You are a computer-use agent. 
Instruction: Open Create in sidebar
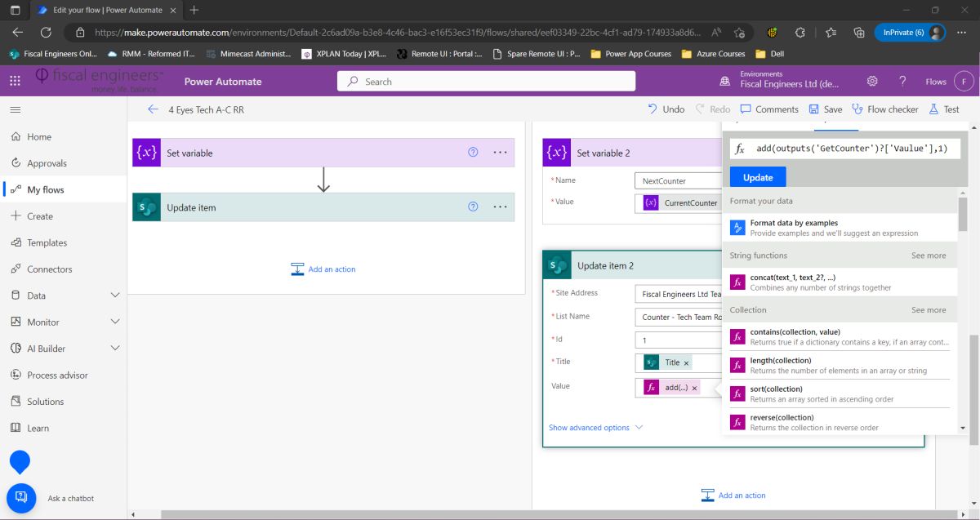click(x=40, y=216)
